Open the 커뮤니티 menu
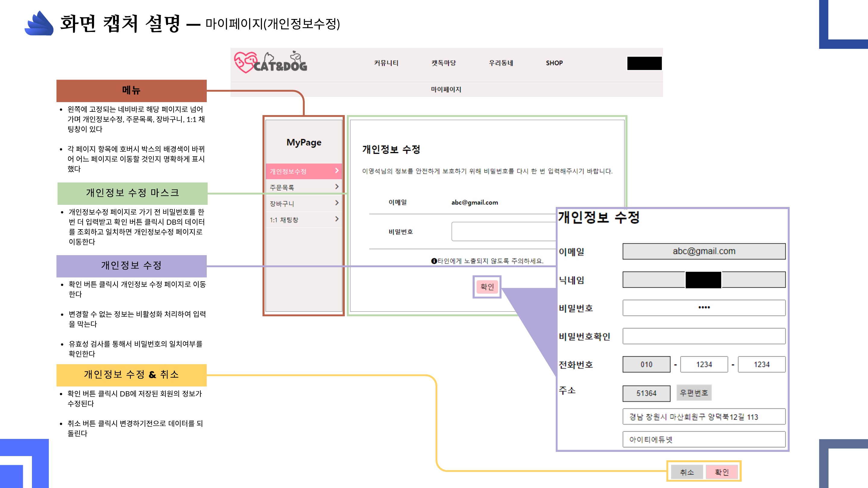Image resolution: width=868 pixels, height=488 pixels. tap(386, 63)
